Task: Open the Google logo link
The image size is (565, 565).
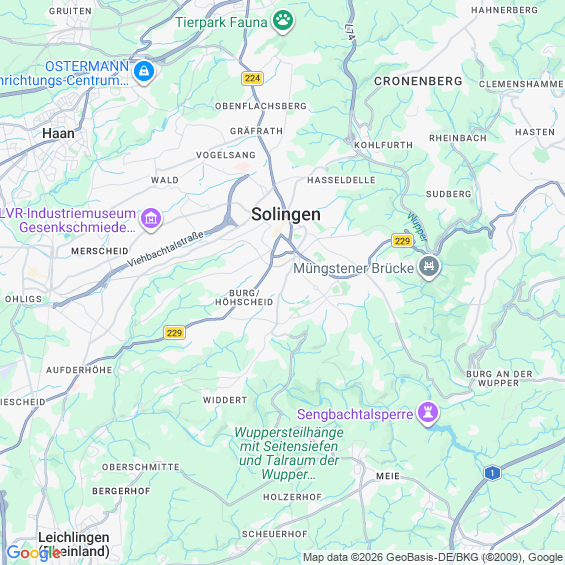Action: [34, 553]
